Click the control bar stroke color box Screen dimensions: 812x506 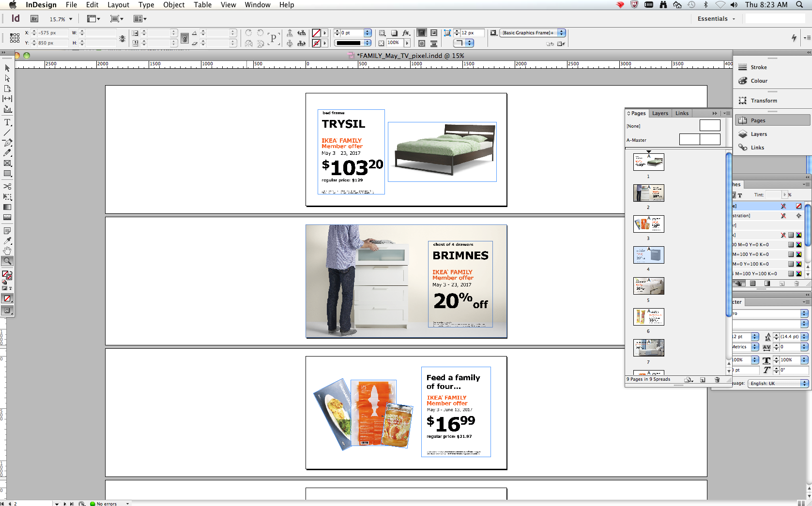[x=316, y=43]
